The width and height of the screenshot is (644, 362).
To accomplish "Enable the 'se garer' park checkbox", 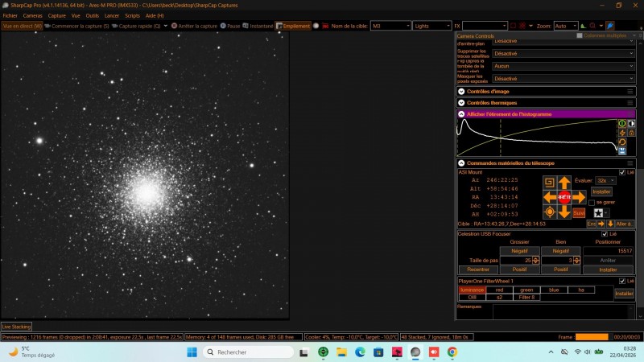I will pyautogui.click(x=592, y=203).
